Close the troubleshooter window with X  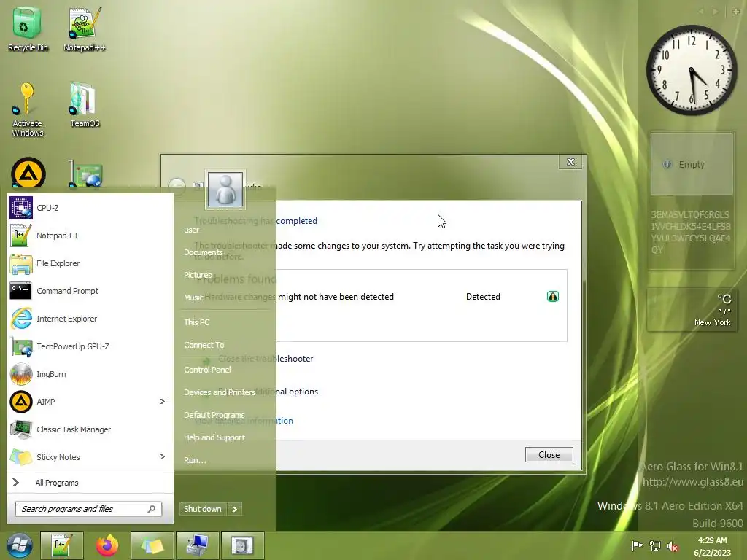[x=570, y=162]
